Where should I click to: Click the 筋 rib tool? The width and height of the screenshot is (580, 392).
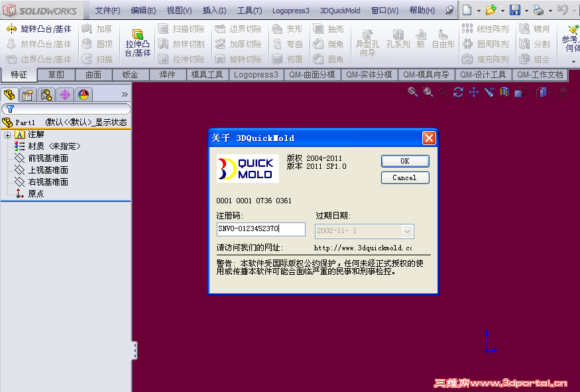pyautogui.click(x=420, y=39)
